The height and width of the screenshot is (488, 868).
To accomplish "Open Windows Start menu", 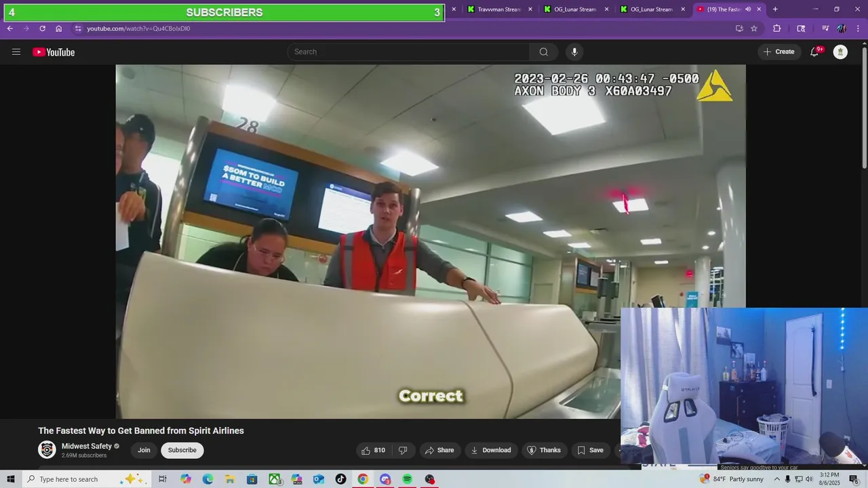I will [x=11, y=479].
